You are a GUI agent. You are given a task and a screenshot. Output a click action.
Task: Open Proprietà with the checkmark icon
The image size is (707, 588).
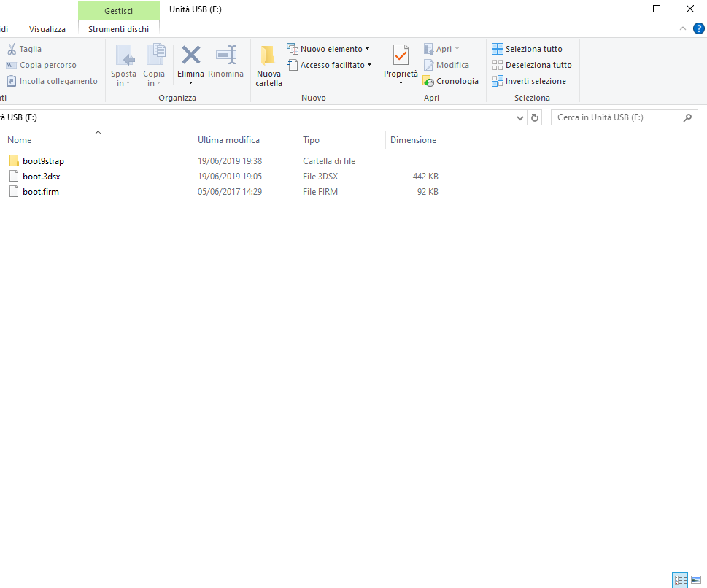click(x=401, y=56)
